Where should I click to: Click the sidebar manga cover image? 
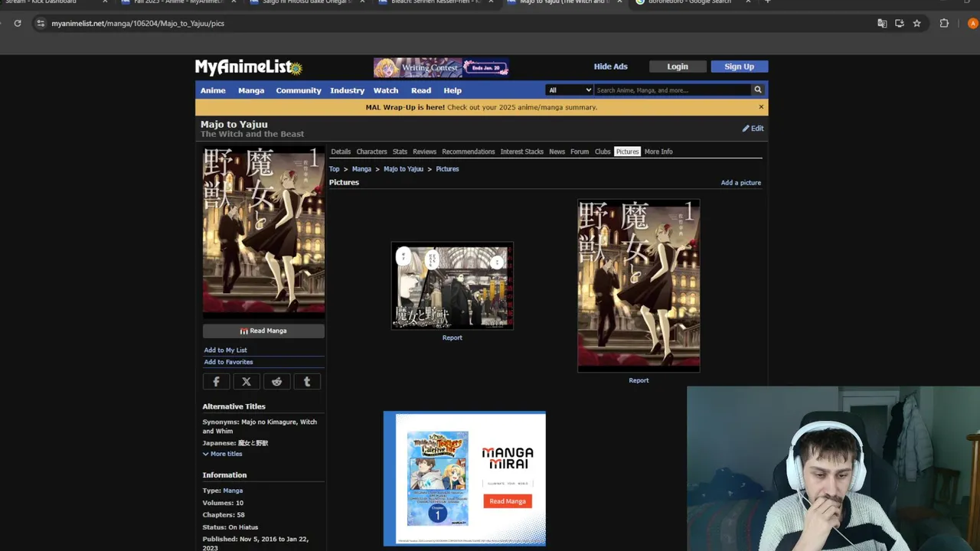point(263,232)
